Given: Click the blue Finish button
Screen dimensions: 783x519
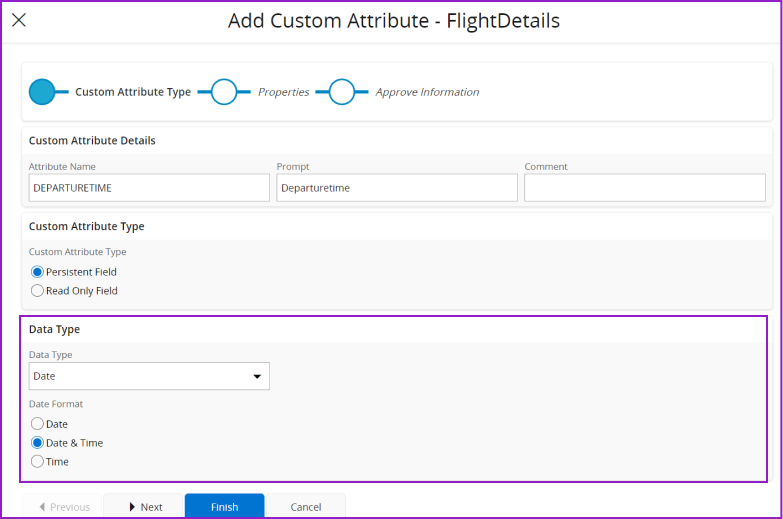Looking at the screenshot, I should [x=224, y=507].
